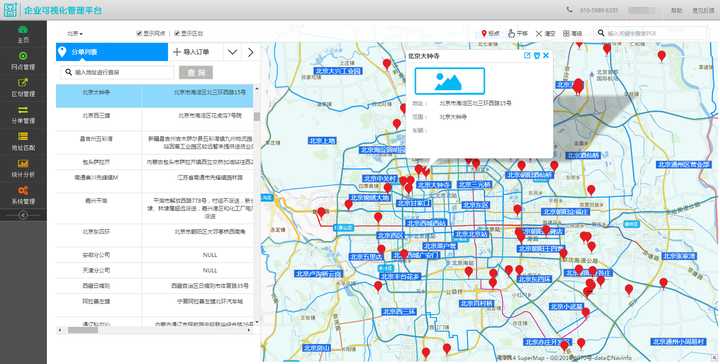Screen dimensions: 720x364
Task: Open 区划管理 in the sidebar
Action: click(23, 88)
